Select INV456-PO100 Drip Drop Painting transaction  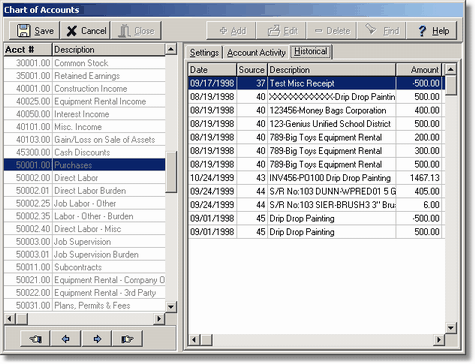click(x=316, y=178)
